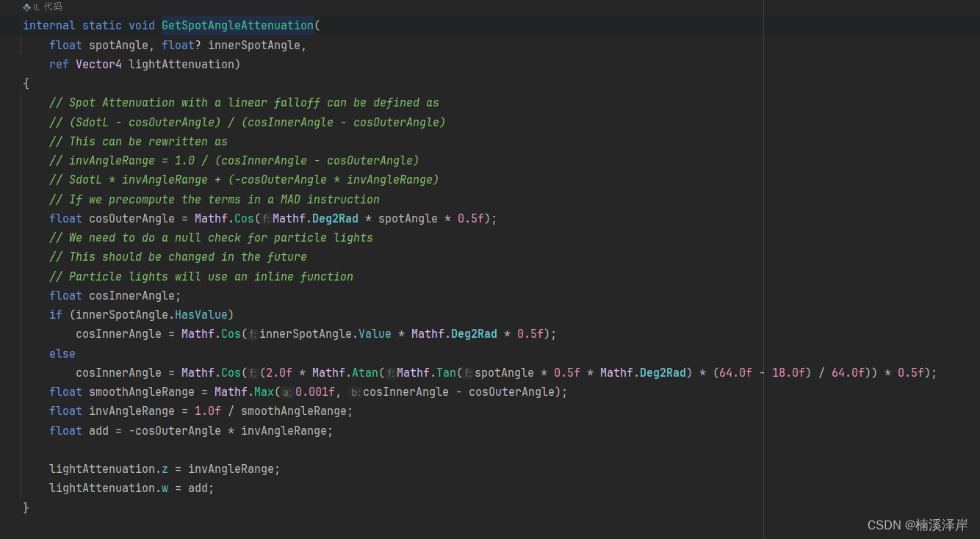This screenshot has width=980, height=539.
Task: Click the HasValue property
Action: [201, 315]
